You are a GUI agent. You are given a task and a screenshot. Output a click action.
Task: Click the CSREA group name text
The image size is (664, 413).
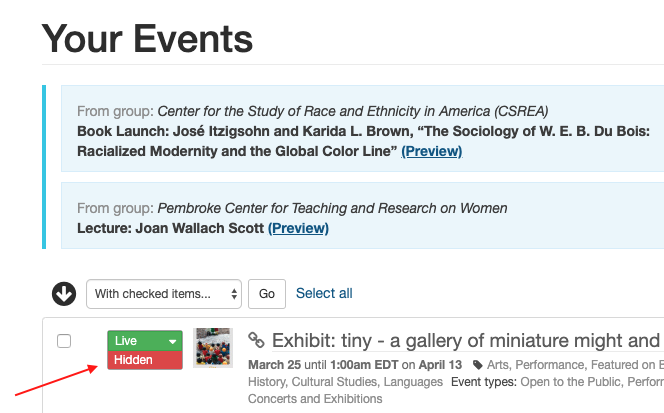[x=353, y=111]
